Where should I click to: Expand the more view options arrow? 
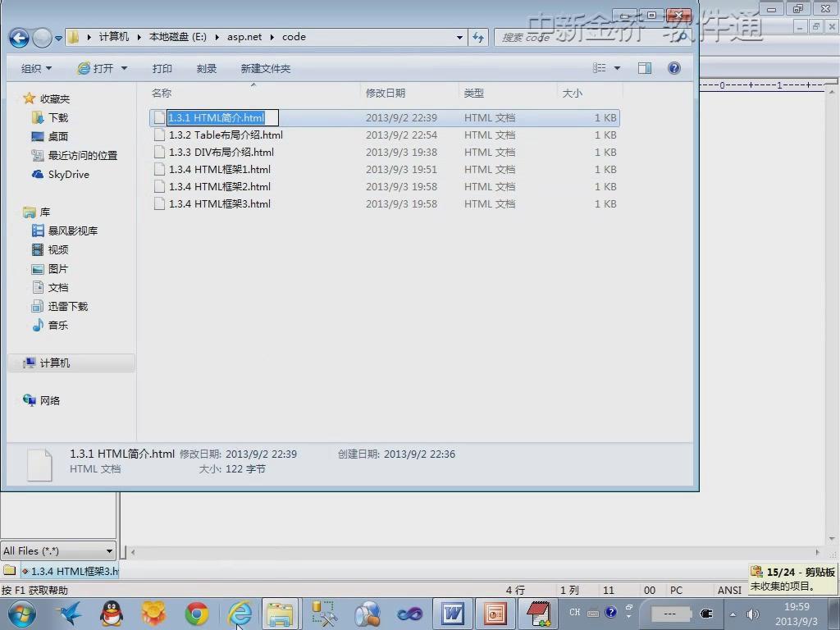617,68
